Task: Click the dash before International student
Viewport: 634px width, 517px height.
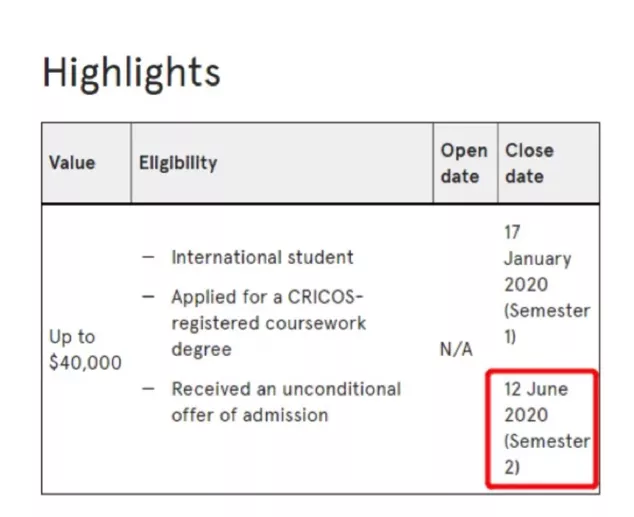Action: pyautogui.click(x=148, y=257)
